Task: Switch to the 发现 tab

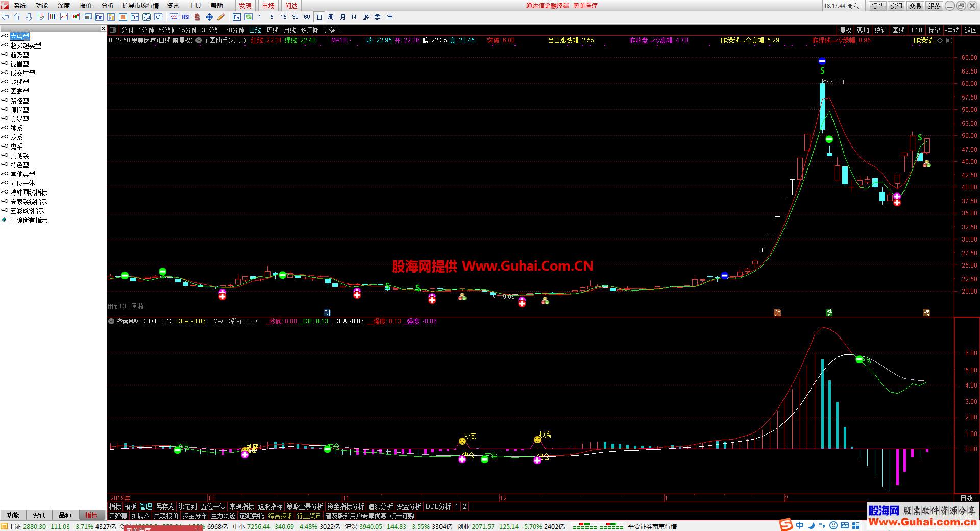Action: tap(245, 6)
